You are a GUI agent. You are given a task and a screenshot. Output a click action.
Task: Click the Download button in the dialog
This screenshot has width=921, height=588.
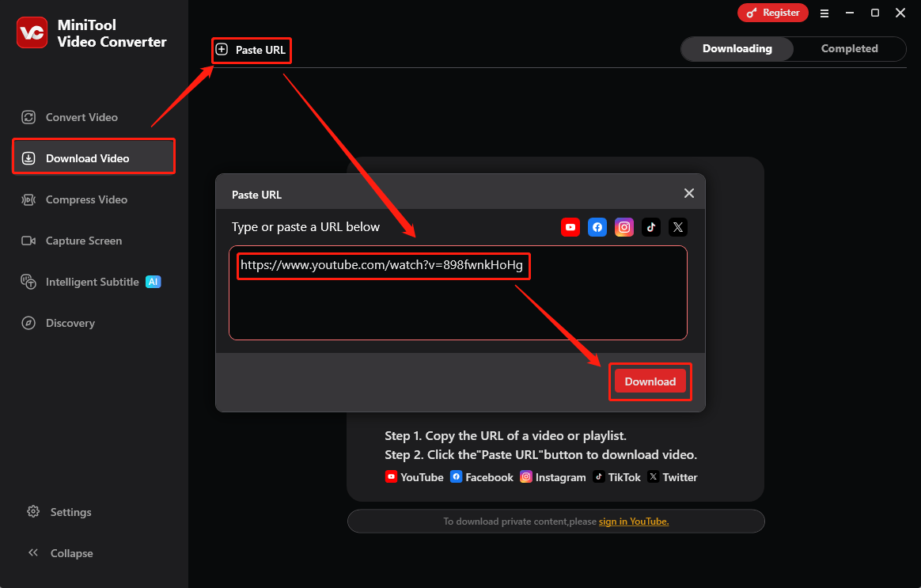coord(650,381)
